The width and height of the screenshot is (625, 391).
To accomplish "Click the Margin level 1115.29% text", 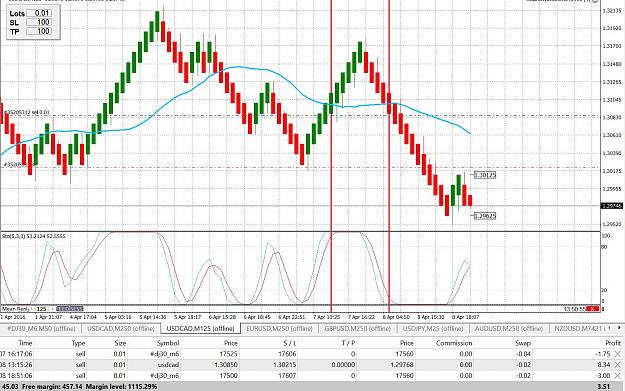I will pyautogui.click(x=121, y=387).
